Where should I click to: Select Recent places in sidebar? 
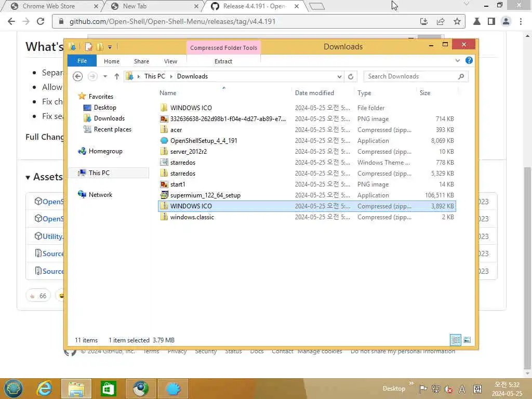pyautogui.click(x=112, y=129)
